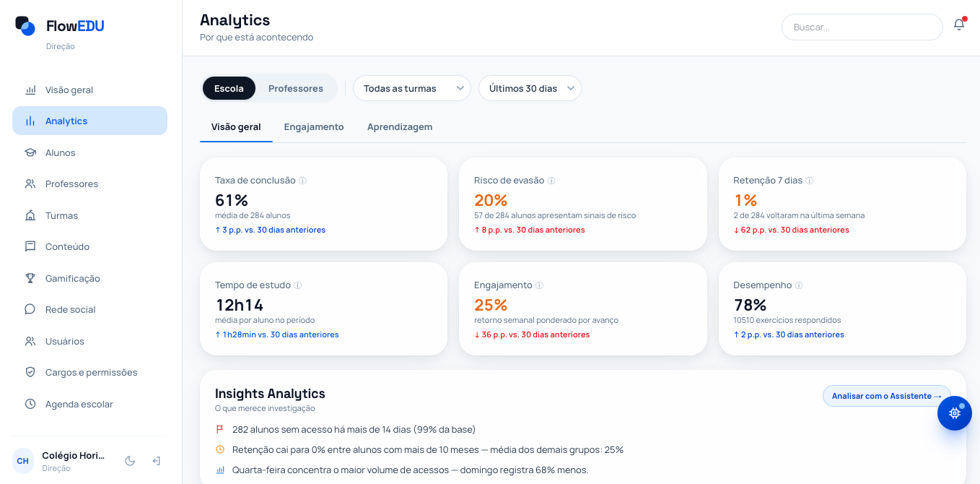The height and width of the screenshot is (484, 980).
Task: Click the Conteúdo message-square icon
Action: pos(30,247)
